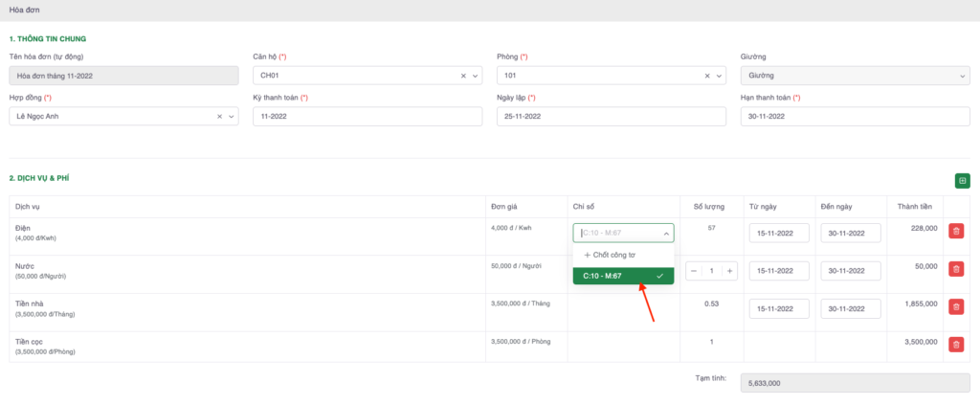Viewport: 980px width, 405px height.
Task: Remove the Tiền nhà service row
Action: click(955, 307)
